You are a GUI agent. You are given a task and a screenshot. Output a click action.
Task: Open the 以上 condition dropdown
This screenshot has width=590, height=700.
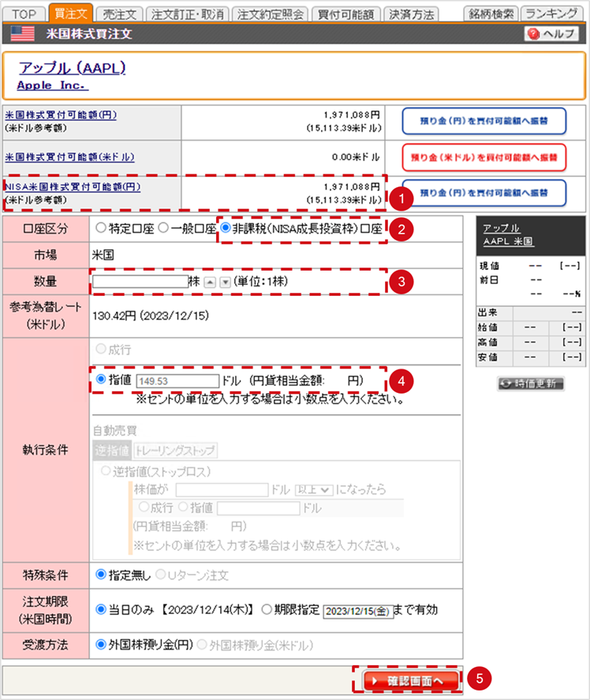314,490
